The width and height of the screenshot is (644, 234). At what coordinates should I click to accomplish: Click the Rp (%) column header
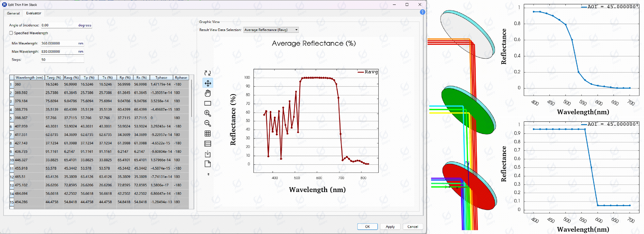[x=125, y=77]
